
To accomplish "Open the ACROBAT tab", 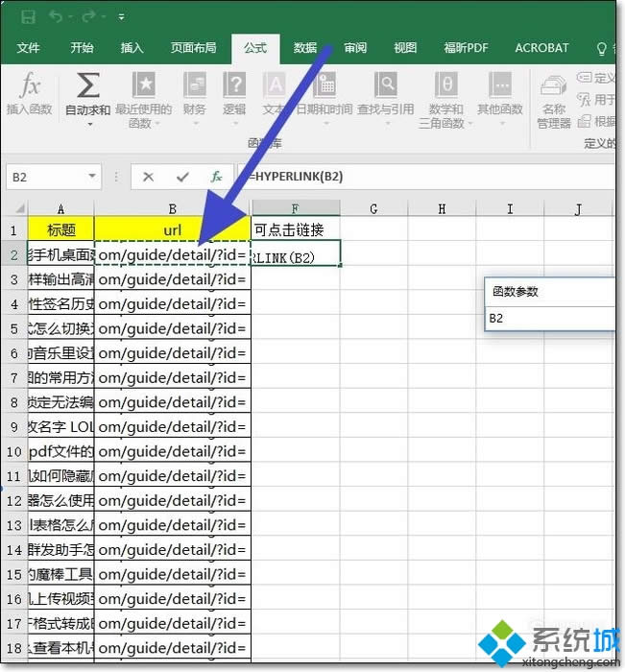I will click(x=541, y=48).
